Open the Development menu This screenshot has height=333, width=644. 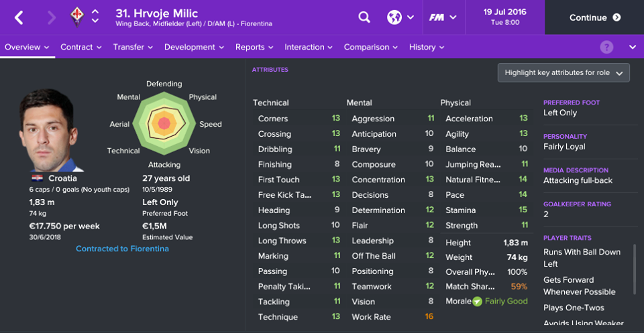coord(195,47)
